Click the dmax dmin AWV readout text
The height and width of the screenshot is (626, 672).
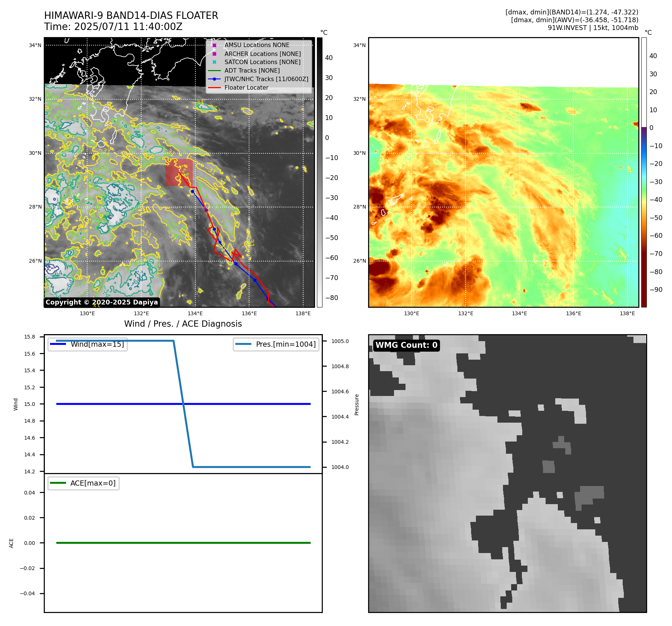coord(575,20)
